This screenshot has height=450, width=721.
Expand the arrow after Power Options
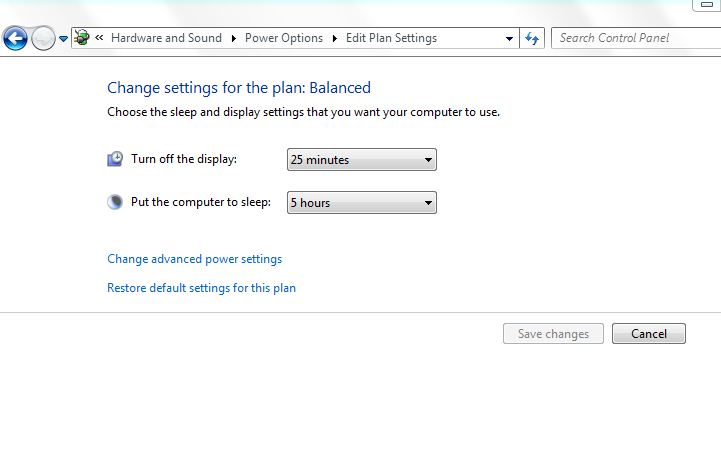(x=334, y=38)
